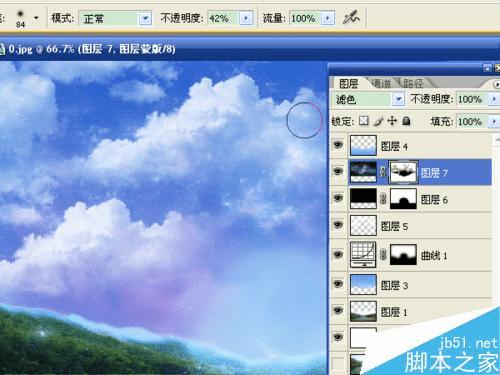Click the layer name 图层 3
This screenshot has height=375, width=500.
394,285
